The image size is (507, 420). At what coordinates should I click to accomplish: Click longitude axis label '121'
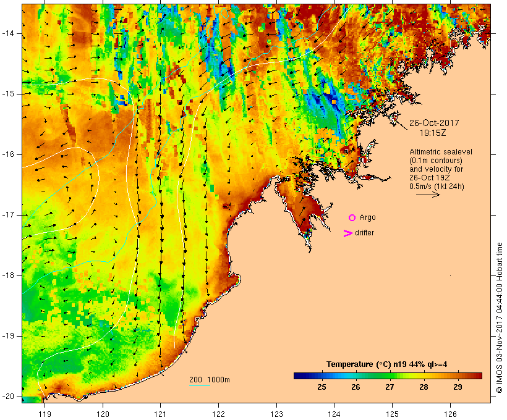160,414
